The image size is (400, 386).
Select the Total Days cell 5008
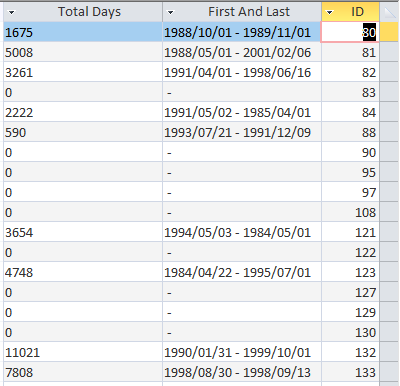pyautogui.click(x=83, y=52)
